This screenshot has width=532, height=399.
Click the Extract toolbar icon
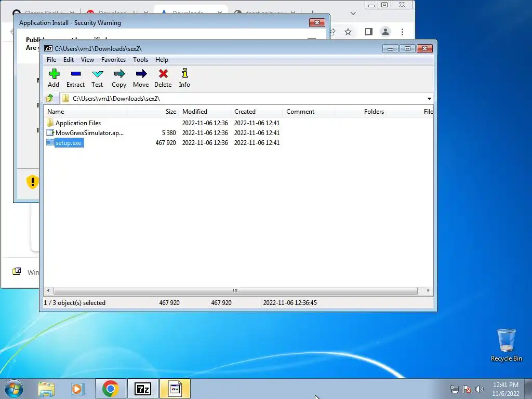(76, 74)
